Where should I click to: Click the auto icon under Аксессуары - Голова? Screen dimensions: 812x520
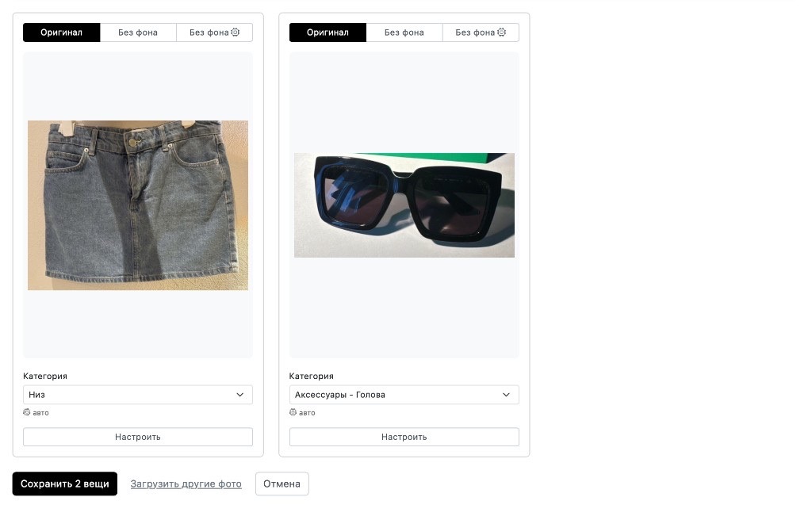pos(293,412)
